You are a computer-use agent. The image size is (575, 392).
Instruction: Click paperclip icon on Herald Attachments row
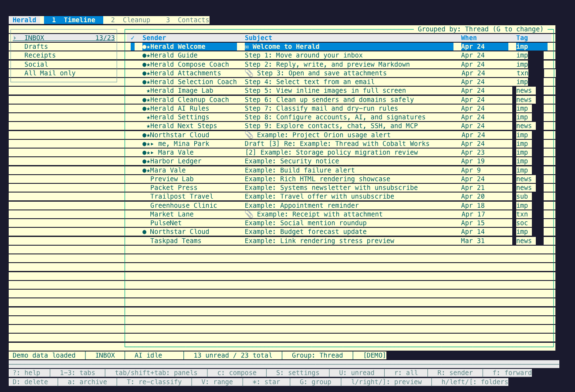pos(249,73)
